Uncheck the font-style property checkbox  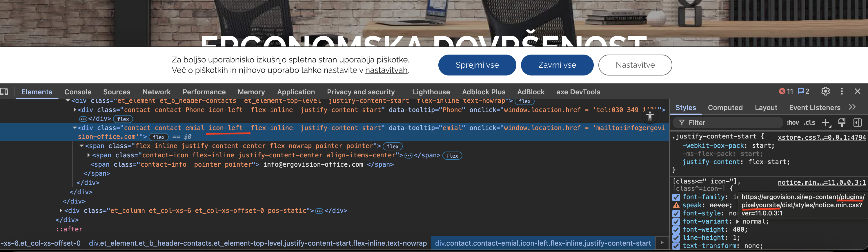[x=676, y=214]
